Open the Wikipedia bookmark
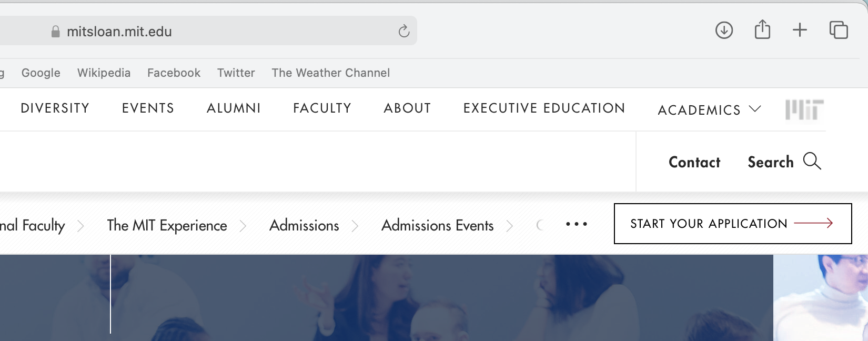 click(x=104, y=73)
